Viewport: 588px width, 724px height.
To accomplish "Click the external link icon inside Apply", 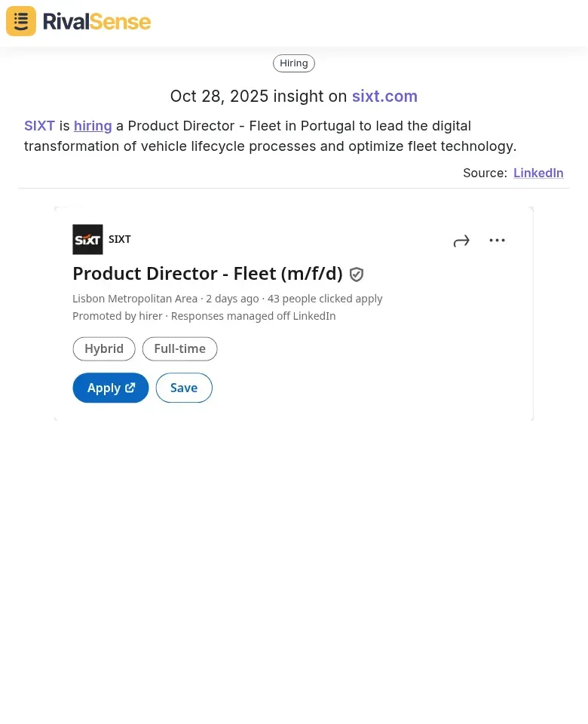I will tap(130, 387).
